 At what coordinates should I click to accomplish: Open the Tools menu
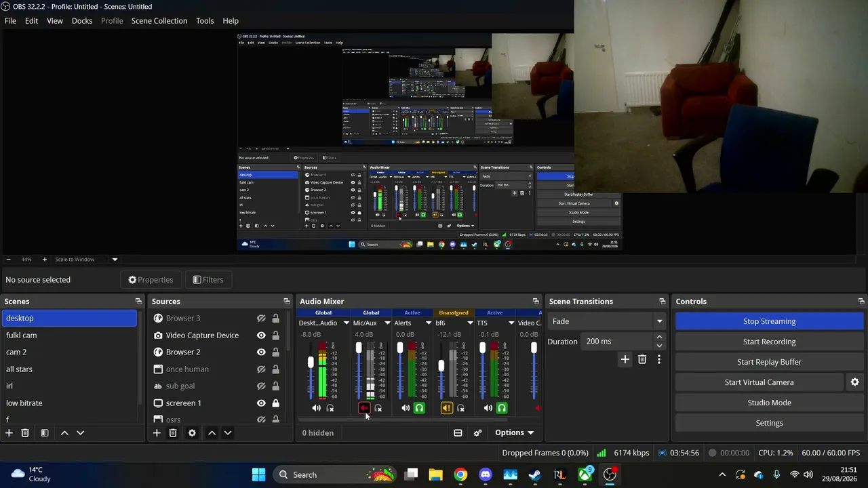coord(205,21)
